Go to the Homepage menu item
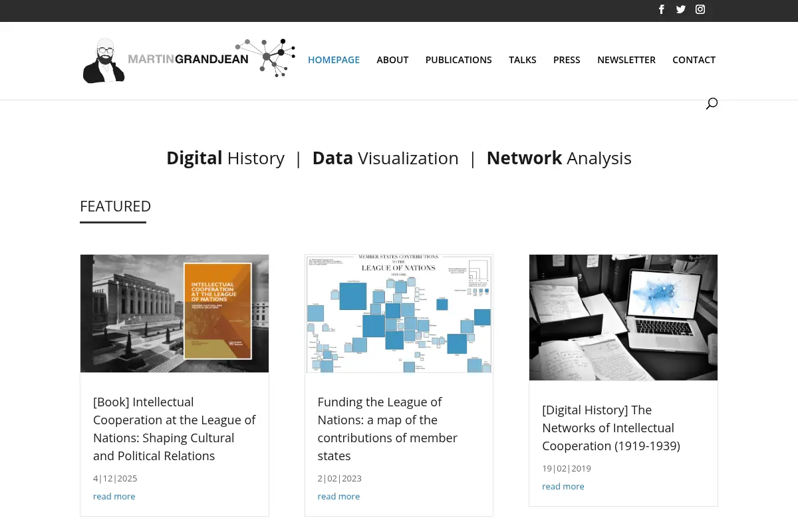 pyautogui.click(x=334, y=60)
